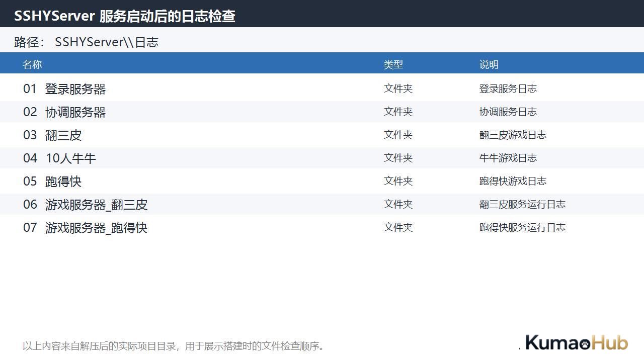Click the 协调服务日志 description cell
644x362 pixels.
click(508, 112)
